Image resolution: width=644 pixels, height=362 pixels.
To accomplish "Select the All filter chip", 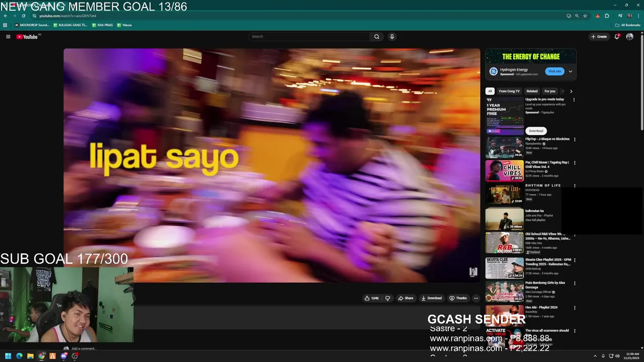I will 490,92.
